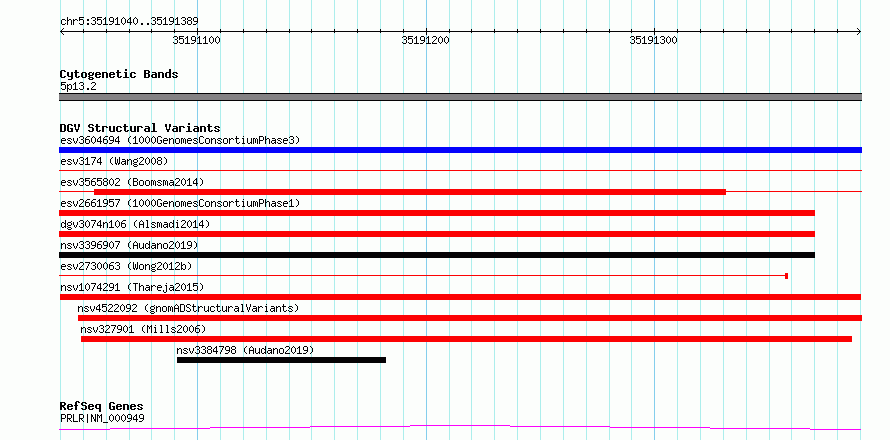Open the dgv3074n106 (Alsmadi2014) label

coord(135,224)
